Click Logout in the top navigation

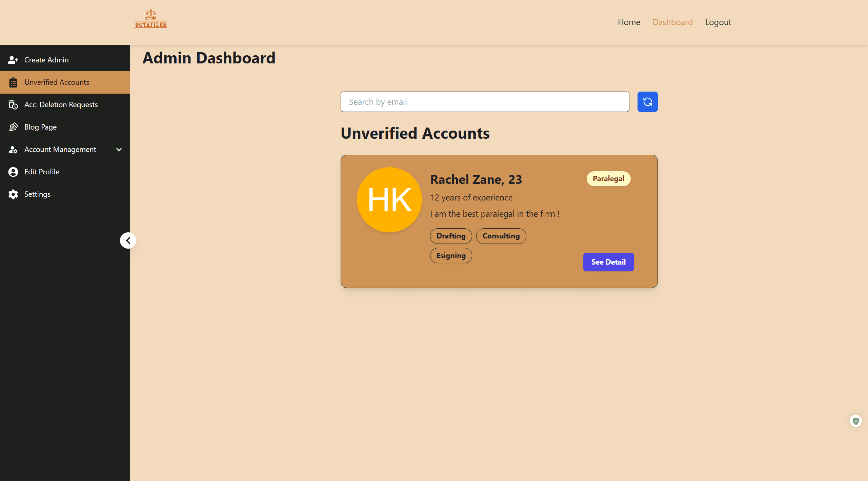[x=718, y=22]
